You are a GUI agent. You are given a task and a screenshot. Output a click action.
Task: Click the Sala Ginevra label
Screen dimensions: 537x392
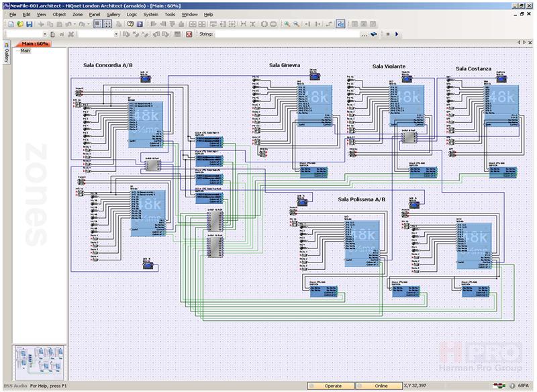point(285,65)
